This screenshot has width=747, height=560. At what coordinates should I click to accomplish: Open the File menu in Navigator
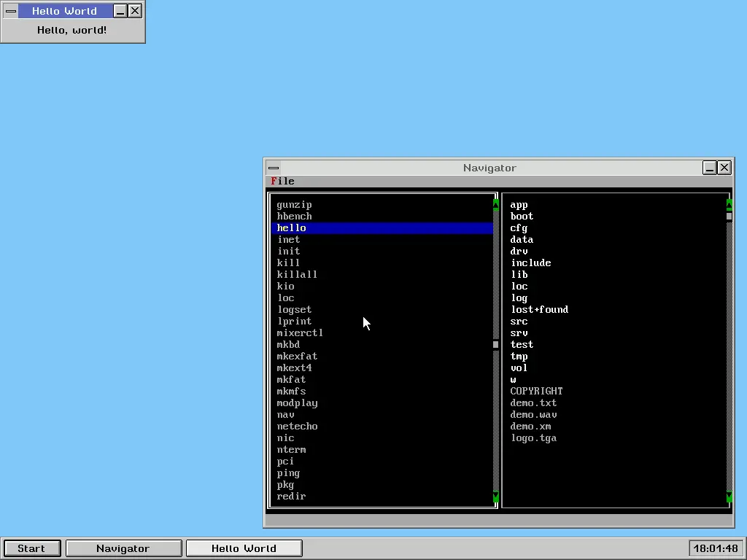tap(283, 181)
